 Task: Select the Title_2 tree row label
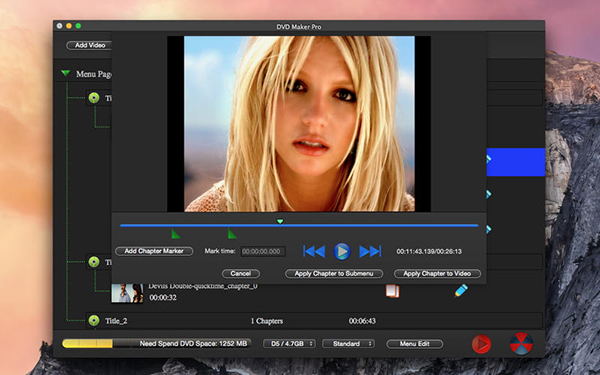(116, 321)
